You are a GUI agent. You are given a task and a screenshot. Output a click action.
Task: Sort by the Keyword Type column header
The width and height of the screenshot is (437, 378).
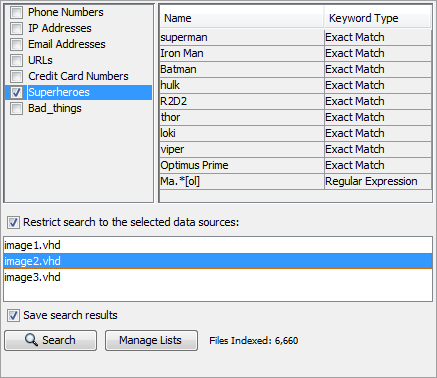pyautogui.click(x=378, y=18)
